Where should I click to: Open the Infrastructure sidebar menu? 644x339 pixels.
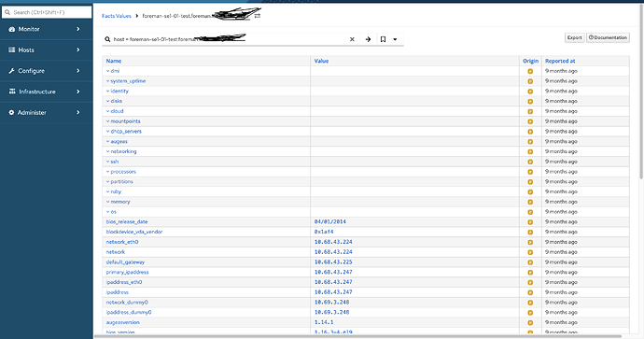click(x=46, y=92)
